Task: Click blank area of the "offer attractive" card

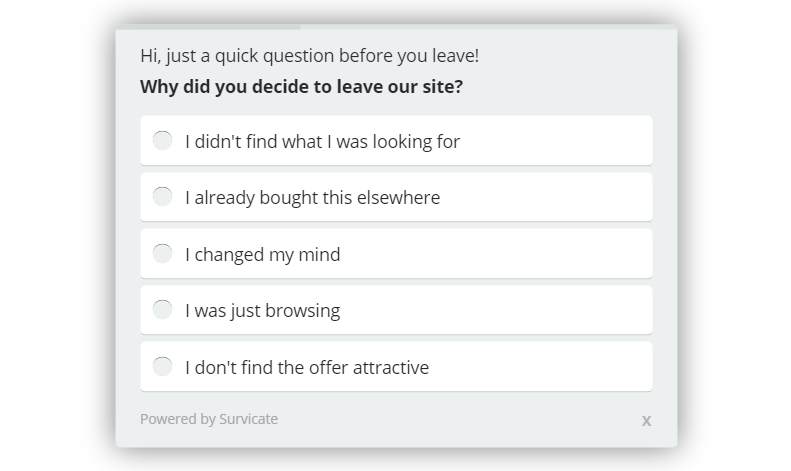Action: (540, 367)
